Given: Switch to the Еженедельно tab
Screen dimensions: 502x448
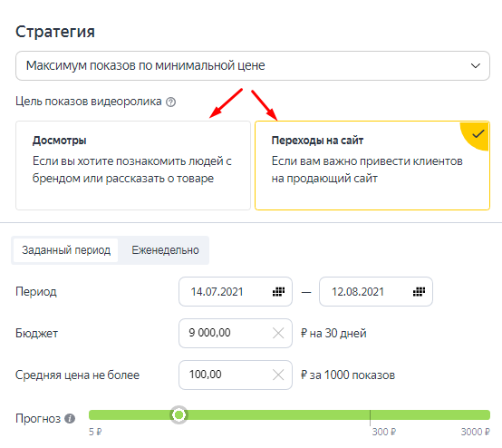Looking at the screenshot, I should 165,250.
